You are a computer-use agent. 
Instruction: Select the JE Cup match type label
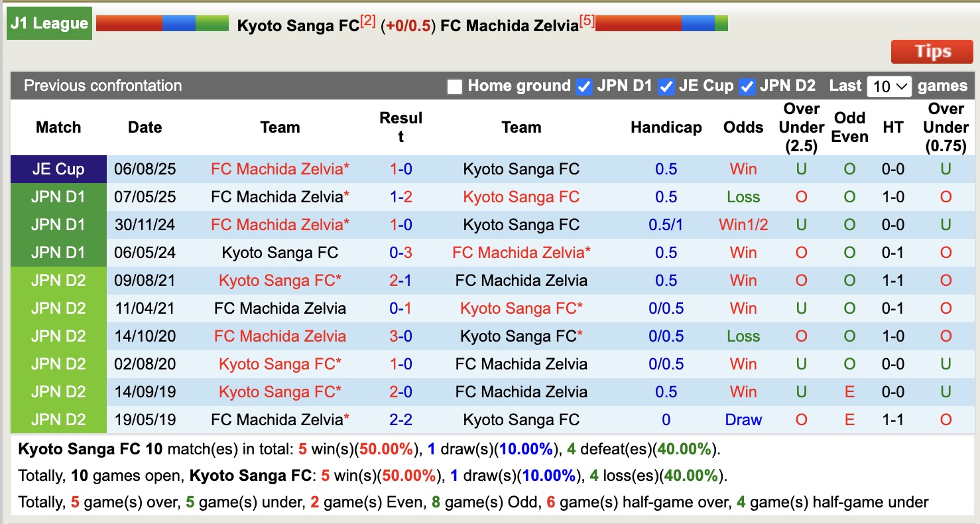pos(58,168)
